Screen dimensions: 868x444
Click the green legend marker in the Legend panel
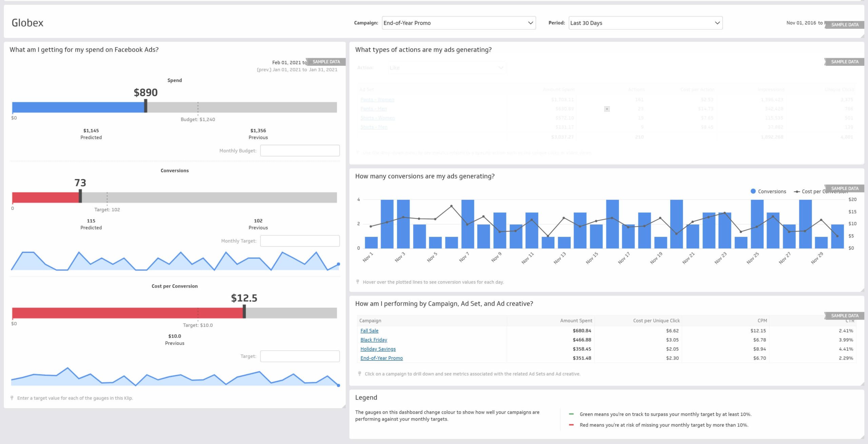571,414
